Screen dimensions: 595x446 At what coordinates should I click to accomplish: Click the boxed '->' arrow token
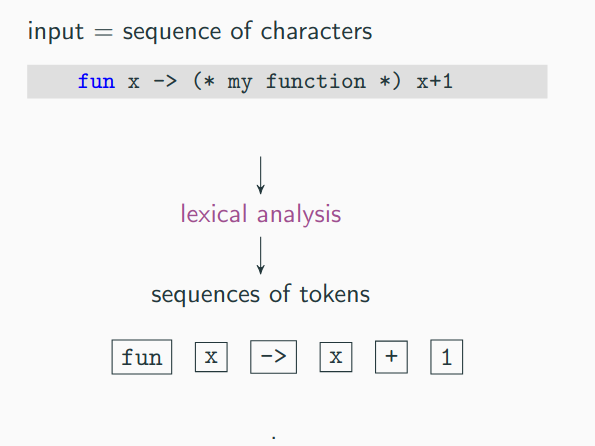[273, 357]
